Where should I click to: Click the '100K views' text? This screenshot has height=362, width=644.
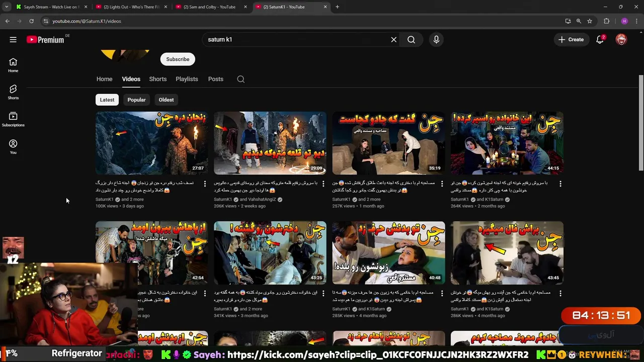pyautogui.click(x=107, y=206)
